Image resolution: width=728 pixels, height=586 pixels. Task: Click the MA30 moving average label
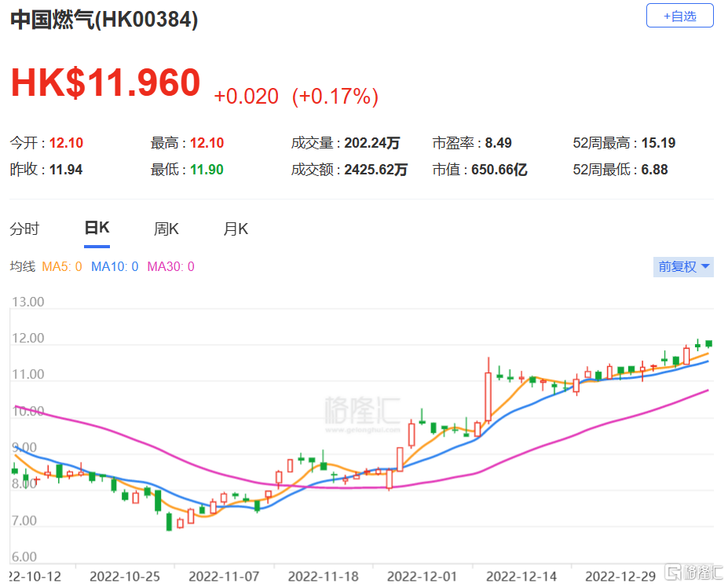[x=171, y=266]
